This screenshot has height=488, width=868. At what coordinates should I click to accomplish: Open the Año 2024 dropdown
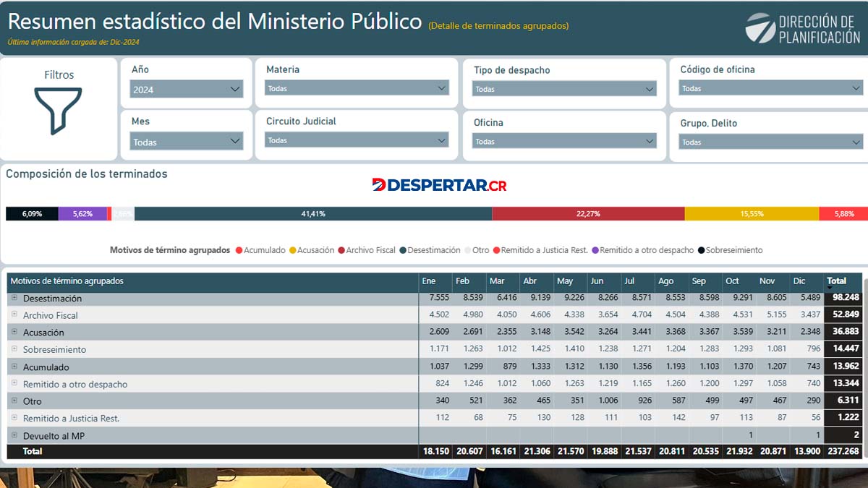(187, 89)
